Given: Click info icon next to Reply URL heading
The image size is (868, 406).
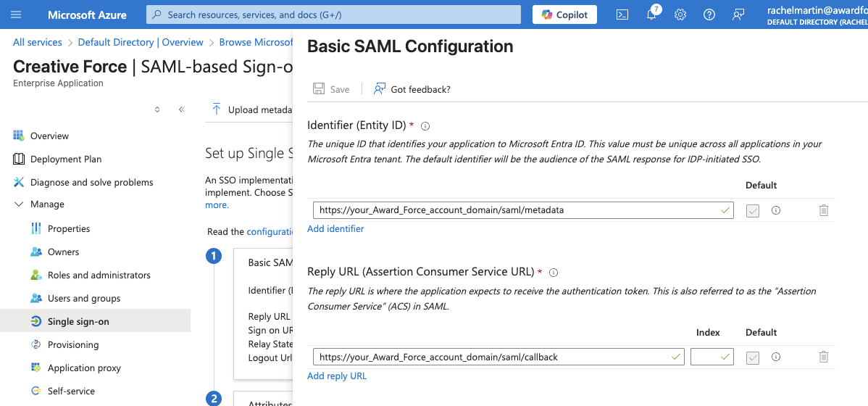Looking at the screenshot, I should click(x=553, y=273).
